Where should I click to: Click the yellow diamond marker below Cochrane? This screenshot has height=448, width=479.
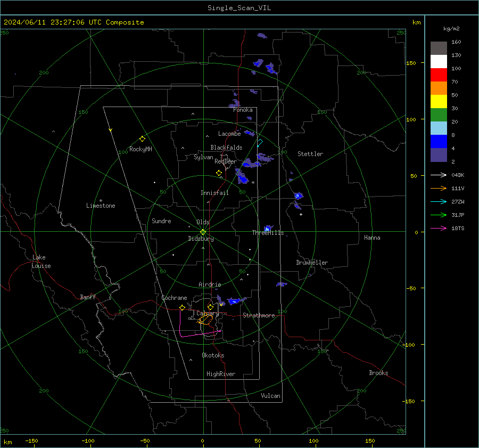tap(183, 307)
